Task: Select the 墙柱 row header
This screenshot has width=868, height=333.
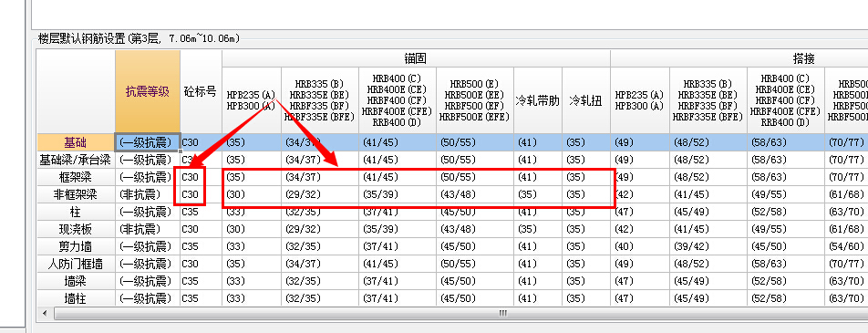Action: (76, 298)
